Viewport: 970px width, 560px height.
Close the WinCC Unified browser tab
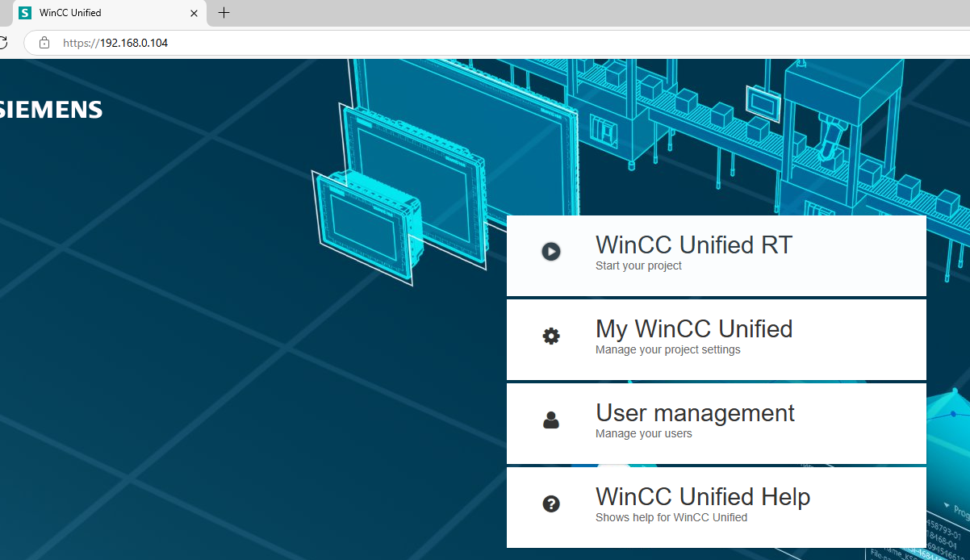(x=194, y=13)
